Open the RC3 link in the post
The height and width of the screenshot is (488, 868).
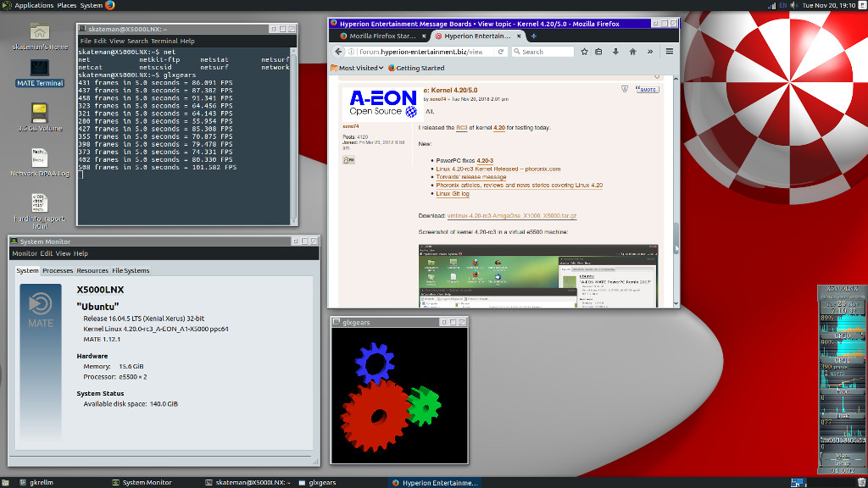click(x=462, y=128)
